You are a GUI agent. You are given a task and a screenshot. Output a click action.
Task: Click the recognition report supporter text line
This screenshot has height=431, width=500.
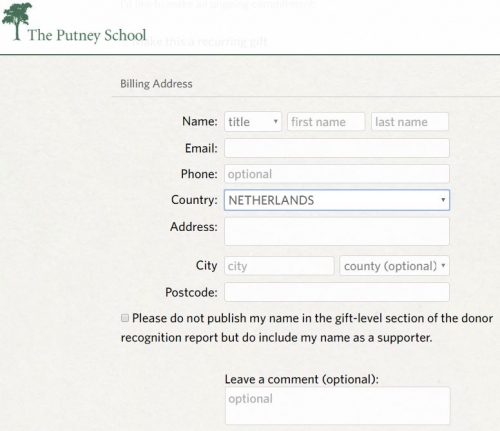(276, 338)
